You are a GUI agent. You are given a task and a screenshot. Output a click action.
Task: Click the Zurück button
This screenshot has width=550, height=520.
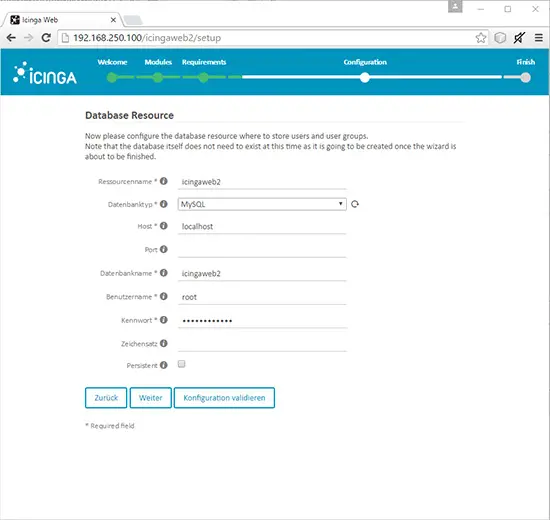tap(106, 398)
